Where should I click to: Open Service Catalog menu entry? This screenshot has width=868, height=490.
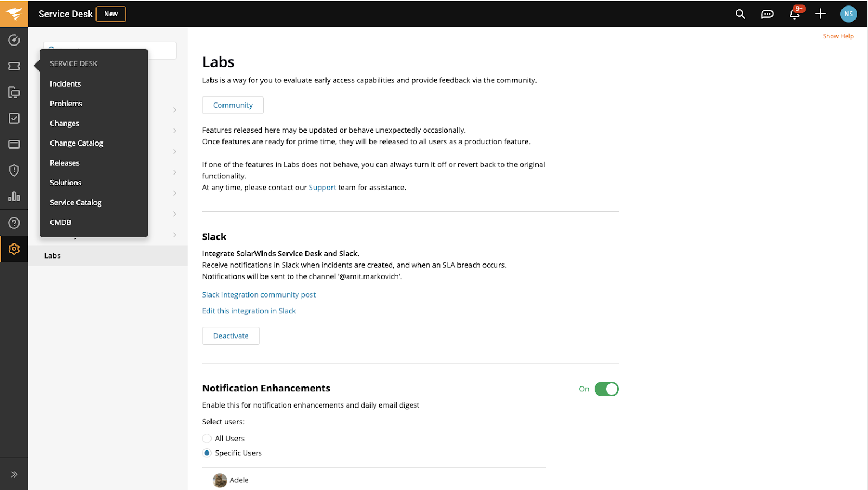pos(76,203)
